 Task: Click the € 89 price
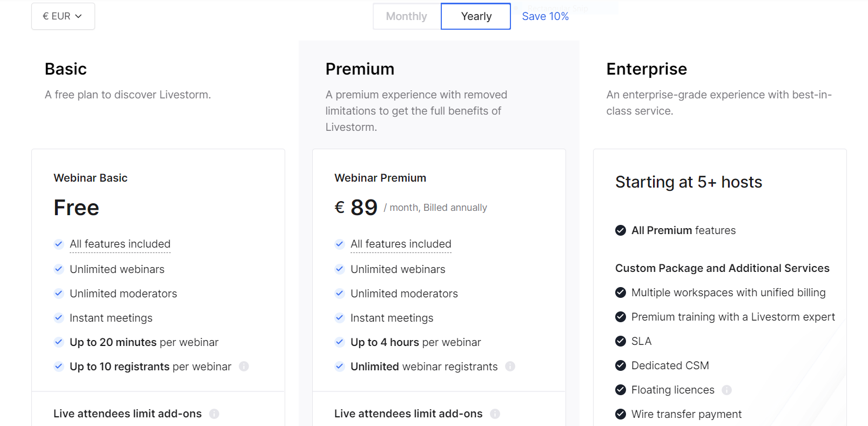coord(356,208)
